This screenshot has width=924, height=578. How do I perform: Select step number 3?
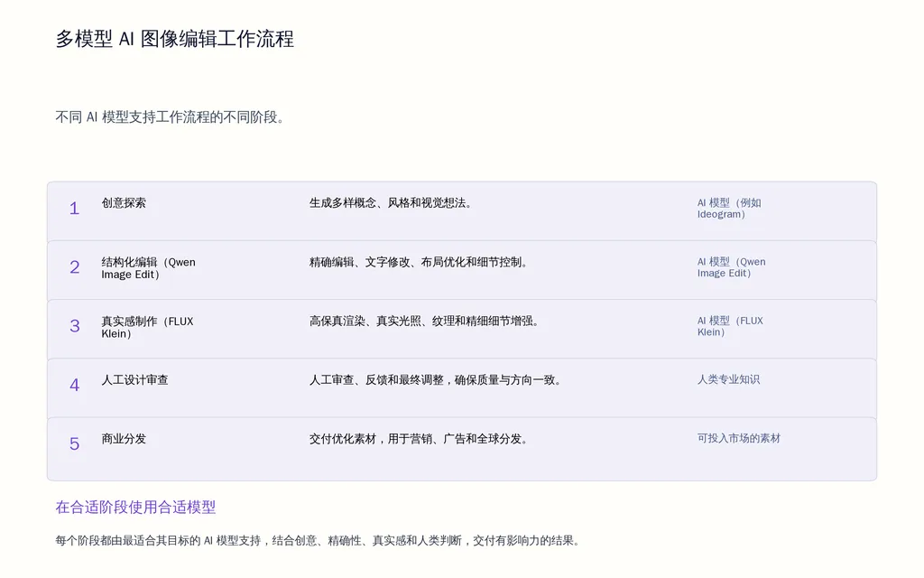[74, 326]
